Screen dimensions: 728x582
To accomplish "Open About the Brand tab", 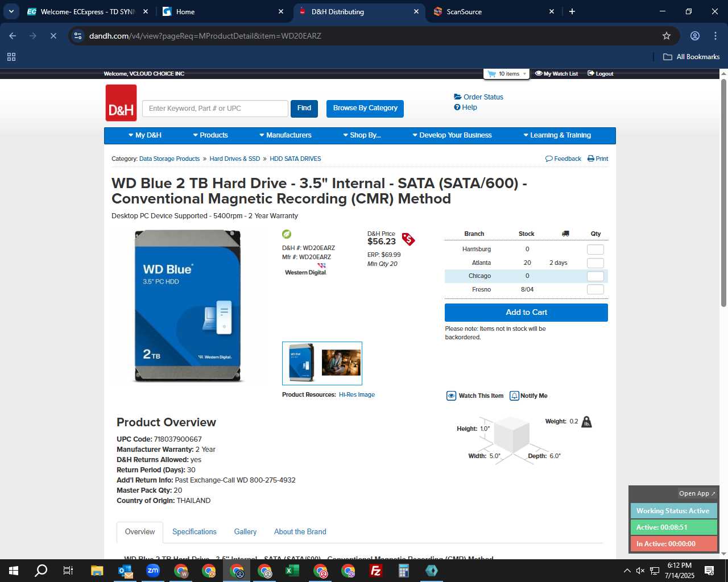I will (x=300, y=532).
